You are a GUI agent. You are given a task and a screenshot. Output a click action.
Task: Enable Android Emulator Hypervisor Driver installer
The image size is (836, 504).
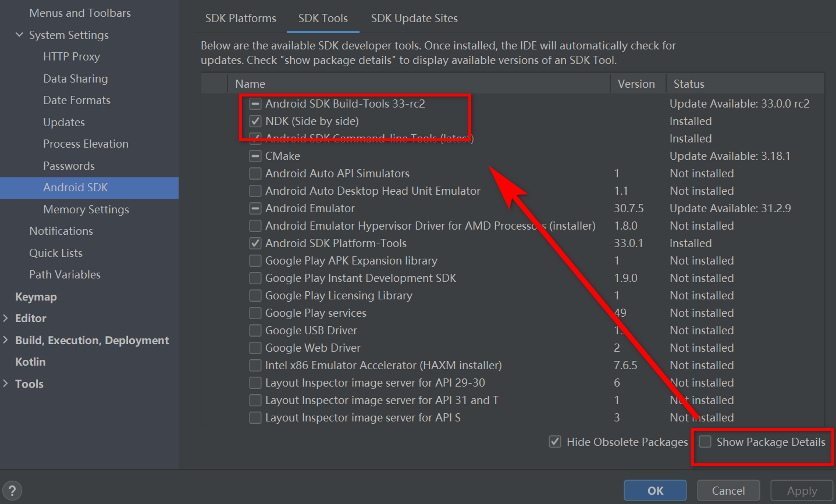[255, 226]
